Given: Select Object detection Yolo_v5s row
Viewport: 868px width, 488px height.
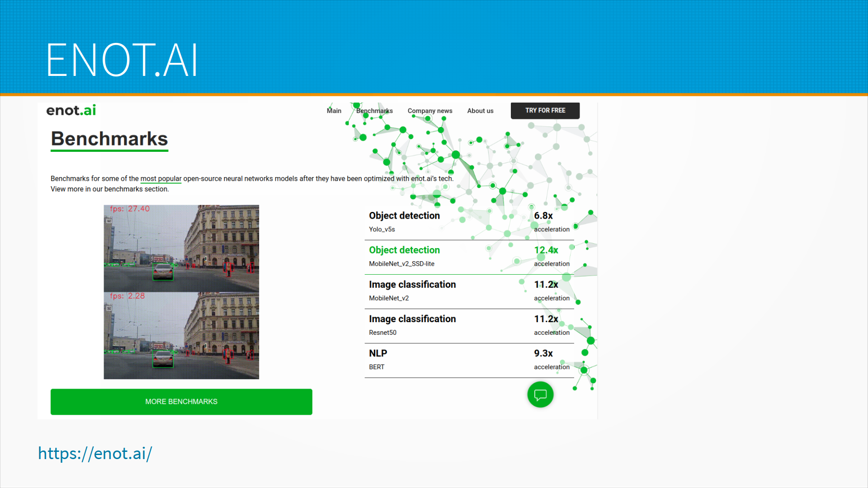Looking at the screenshot, I should (469, 222).
